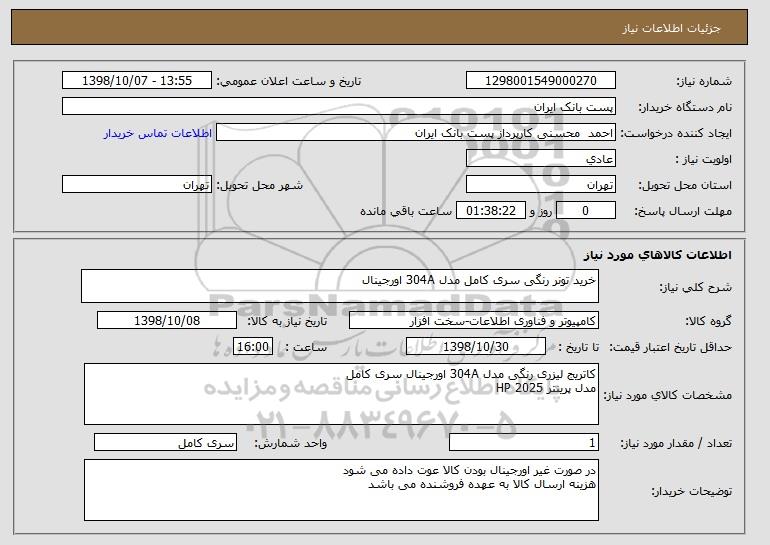The height and width of the screenshot is (545, 770).
Task: Click the label شماره نیاز
Action: [704, 81]
